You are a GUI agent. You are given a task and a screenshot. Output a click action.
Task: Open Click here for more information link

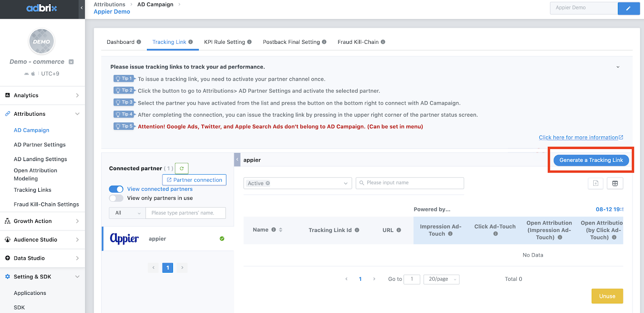pyautogui.click(x=580, y=137)
